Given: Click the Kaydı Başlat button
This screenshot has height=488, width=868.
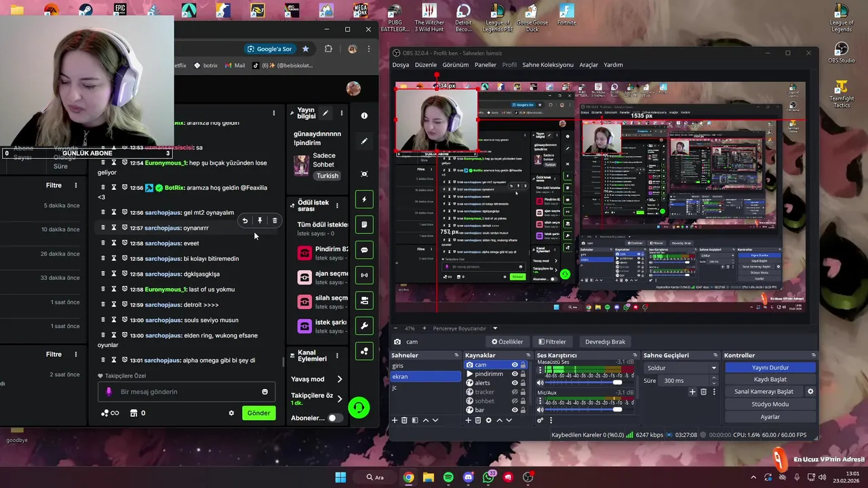Looking at the screenshot, I should pyautogui.click(x=770, y=380).
